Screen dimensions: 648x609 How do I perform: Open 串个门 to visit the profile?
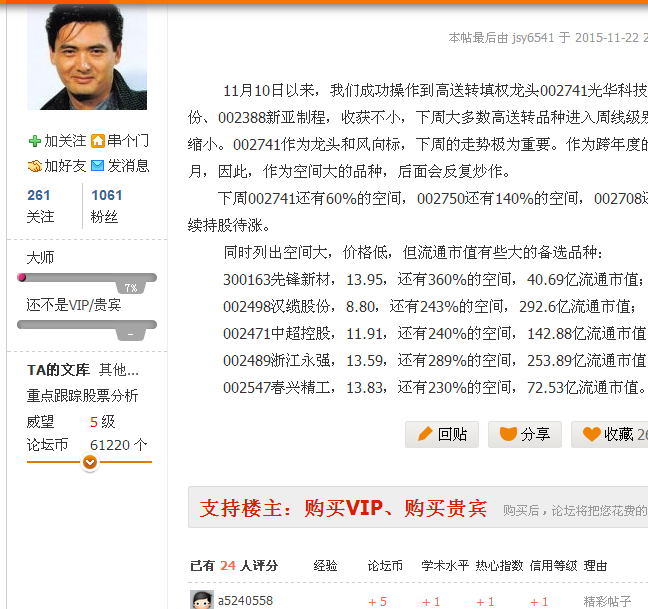[128, 141]
